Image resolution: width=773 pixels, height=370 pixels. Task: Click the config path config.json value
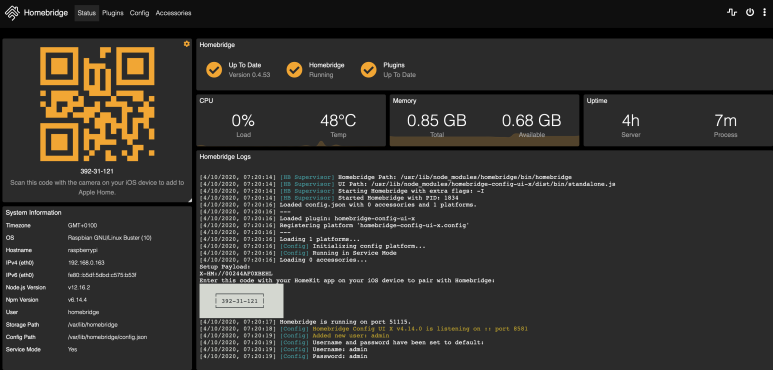[107, 337]
